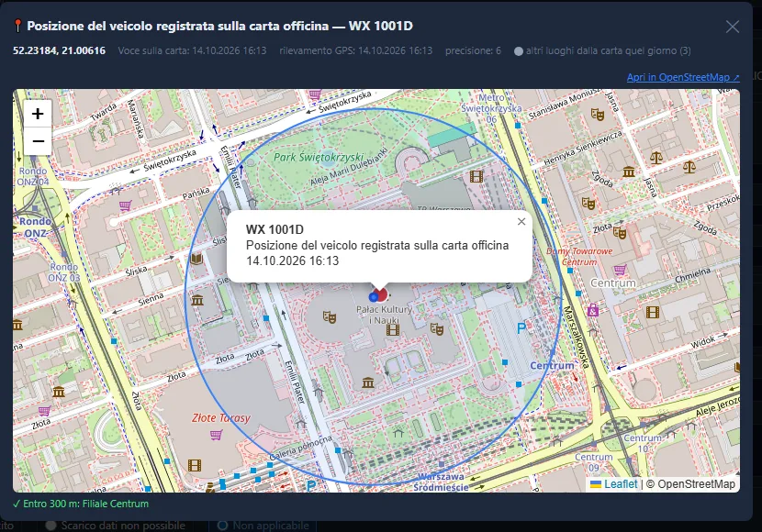Click the Entro 300 m: Filiale Centrum status
Viewport: 762px width, 532px height.
pyautogui.click(x=81, y=504)
